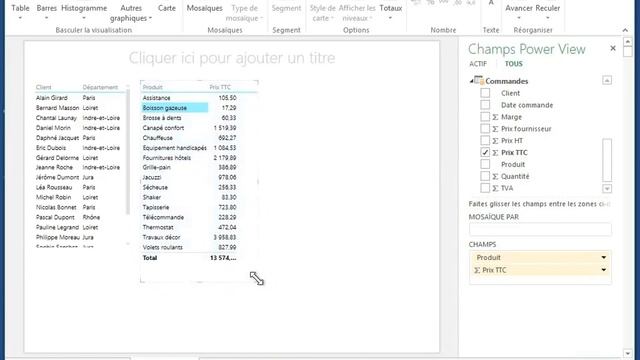This screenshot has height=360, width=640.
Task: Sort by the Département column header
Action: point(100,87)
